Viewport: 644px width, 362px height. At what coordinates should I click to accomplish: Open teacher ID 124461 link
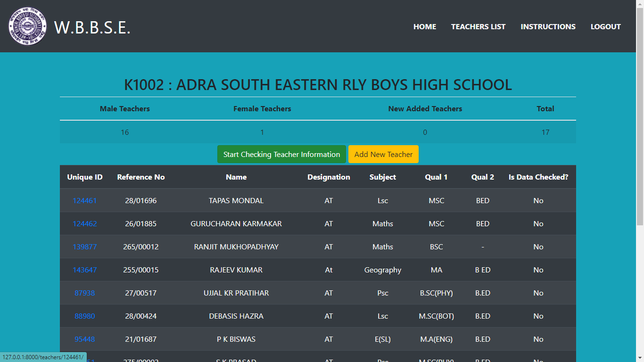pos(84,201)
